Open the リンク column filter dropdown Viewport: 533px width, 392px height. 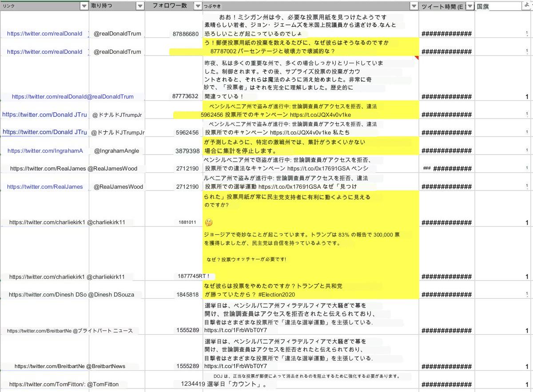tap(84, 6)
